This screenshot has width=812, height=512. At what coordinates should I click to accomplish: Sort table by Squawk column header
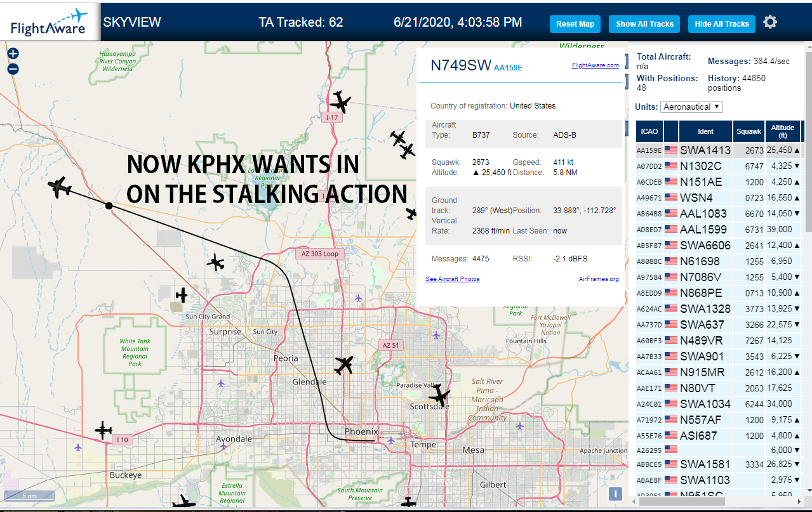tap(749, 131)
